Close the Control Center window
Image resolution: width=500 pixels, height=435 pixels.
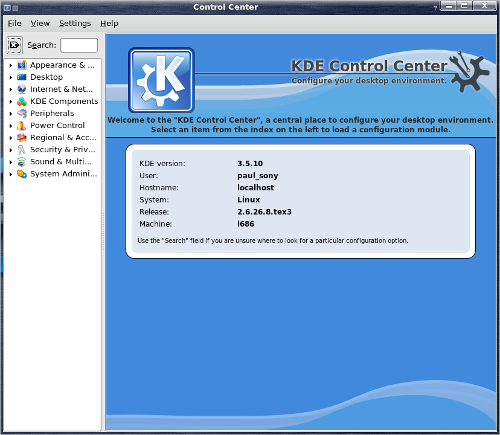pos(484,6)
